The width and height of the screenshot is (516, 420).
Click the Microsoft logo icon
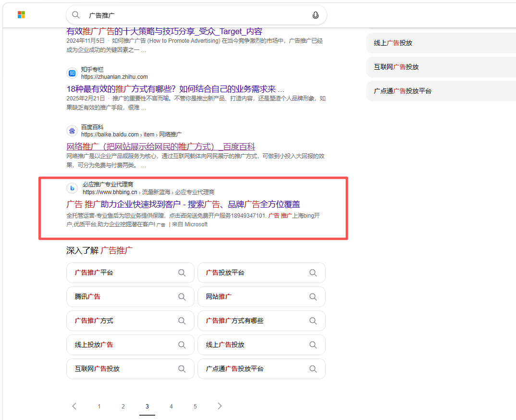tap(22, 15)
